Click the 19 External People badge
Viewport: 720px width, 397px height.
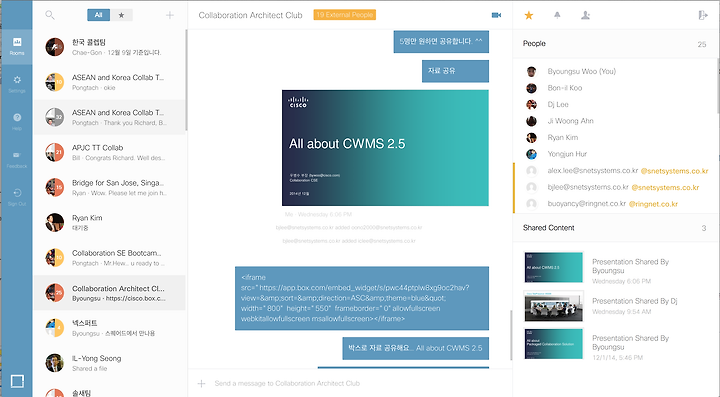[345, 15]
